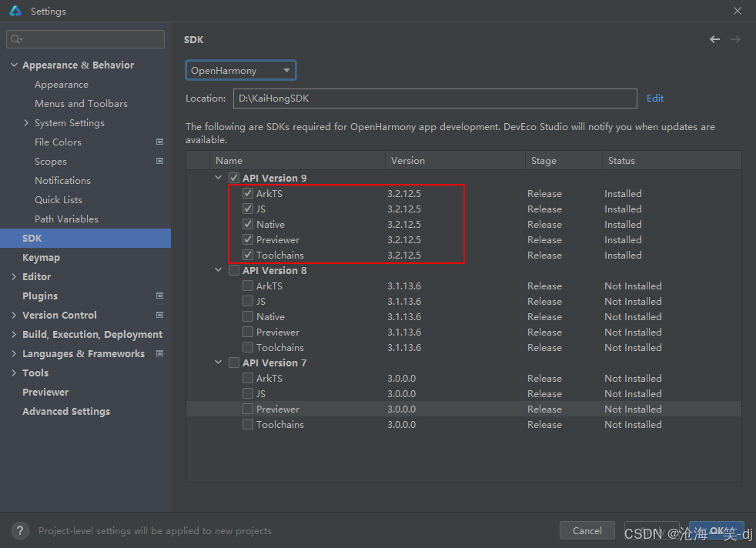Check Toolchains 3.0.0.0 checkbox
The width and height of the screenshot is (756, 548).
(x=248, y=425)
